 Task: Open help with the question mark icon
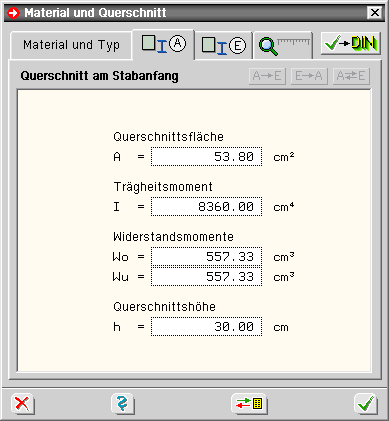coord(123,404)
